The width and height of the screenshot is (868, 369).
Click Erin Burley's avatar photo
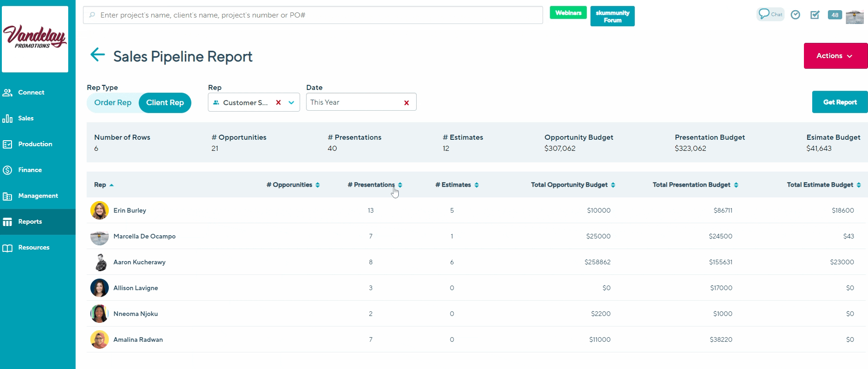point(100,210)
